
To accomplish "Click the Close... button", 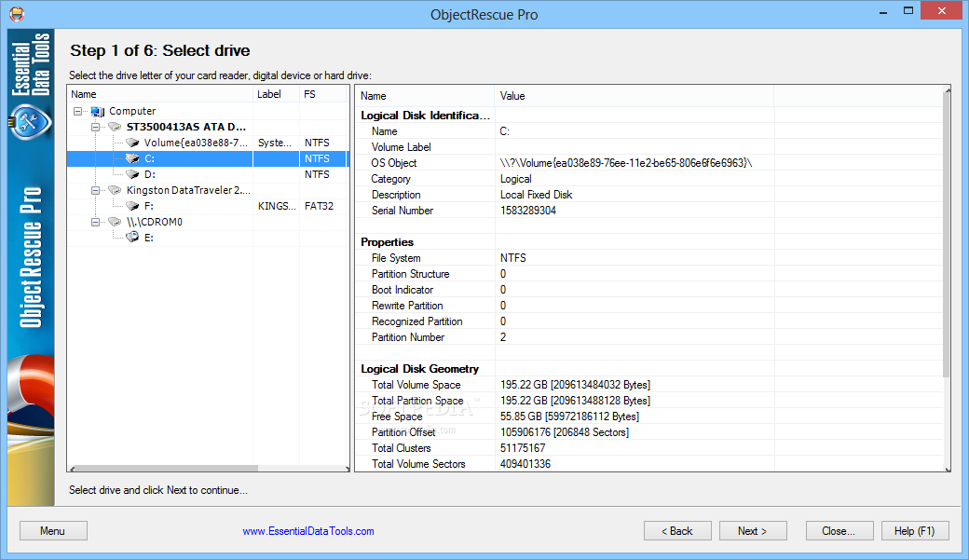I will coord(839,531).
